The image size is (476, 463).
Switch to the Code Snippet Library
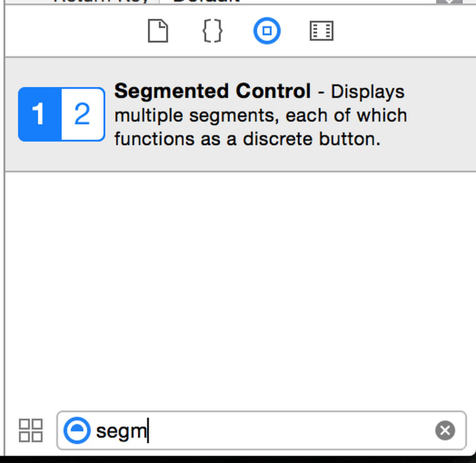pyautogui.click(x=212, y=31)
